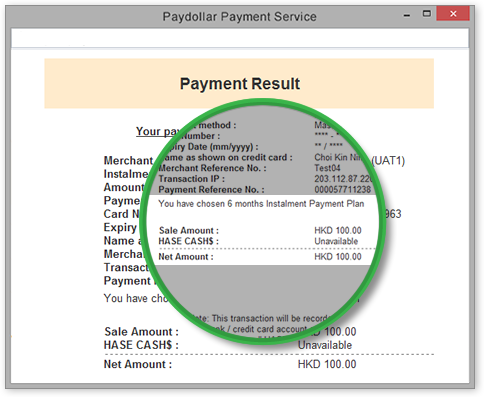Click the 'Paydollar Payment Service' window title

click(239, 17)
